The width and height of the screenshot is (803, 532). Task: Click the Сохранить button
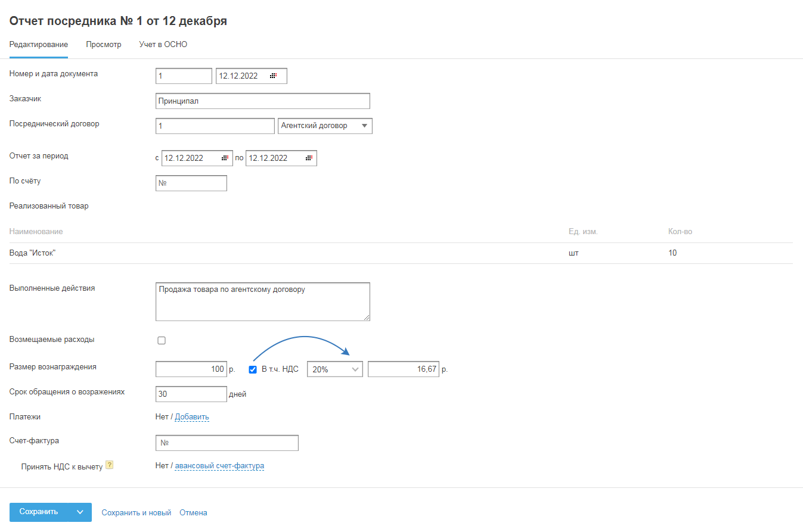(39, 512)
